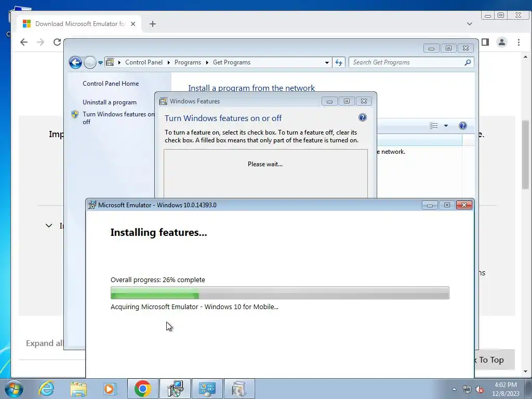Open Chrome profile avatar
The height and width of the screenshot is (399, 532).
click(x=502, y=42)
